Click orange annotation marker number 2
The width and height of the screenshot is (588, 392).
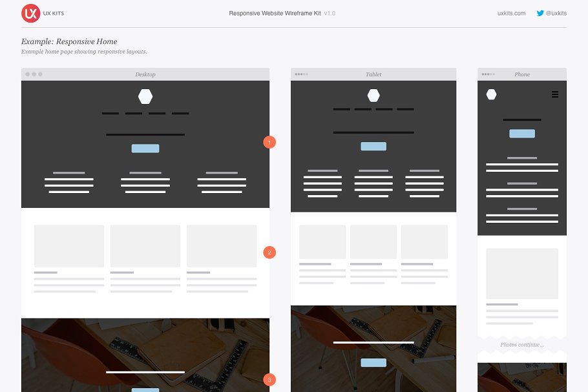point(269,252)
